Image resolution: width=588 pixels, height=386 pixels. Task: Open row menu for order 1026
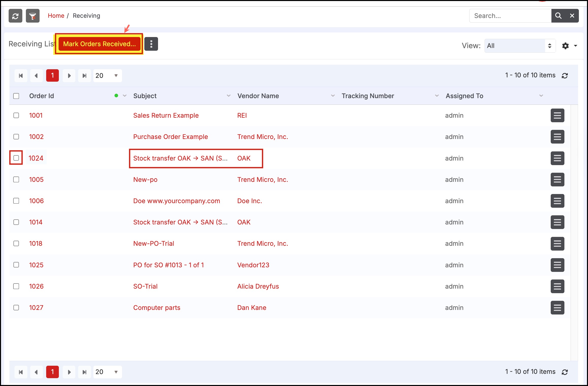click(558, 286)
